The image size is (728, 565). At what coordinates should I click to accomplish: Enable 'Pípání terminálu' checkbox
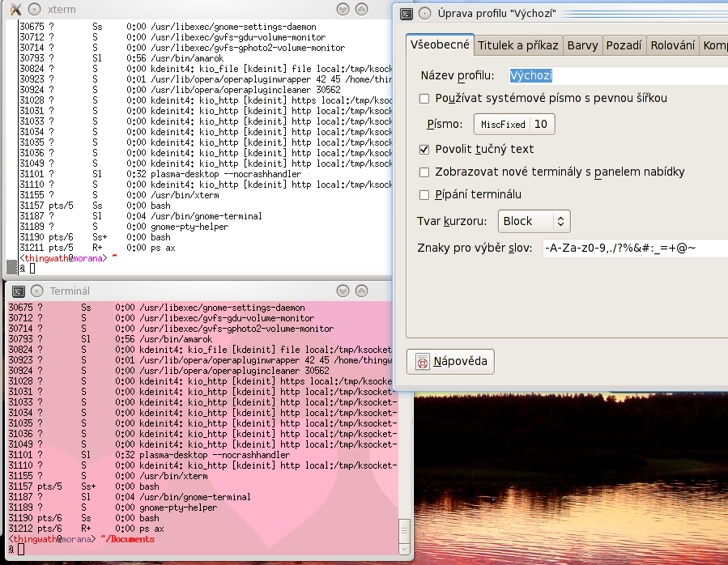point(424,195)
